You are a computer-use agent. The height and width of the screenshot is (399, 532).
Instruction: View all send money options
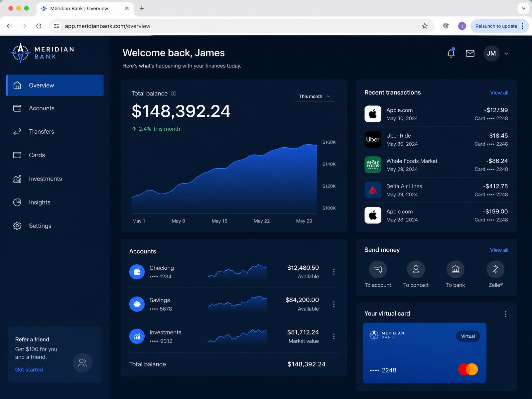[x=499, y=250]
